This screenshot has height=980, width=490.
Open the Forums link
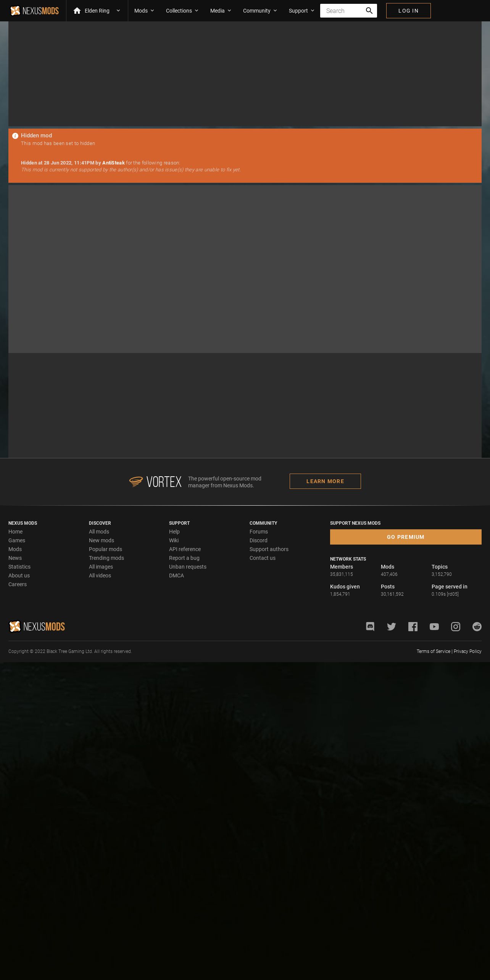point(259,532)
